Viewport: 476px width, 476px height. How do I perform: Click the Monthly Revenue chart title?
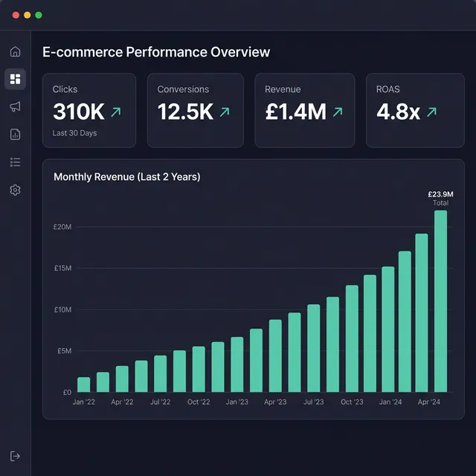(126, 177)
